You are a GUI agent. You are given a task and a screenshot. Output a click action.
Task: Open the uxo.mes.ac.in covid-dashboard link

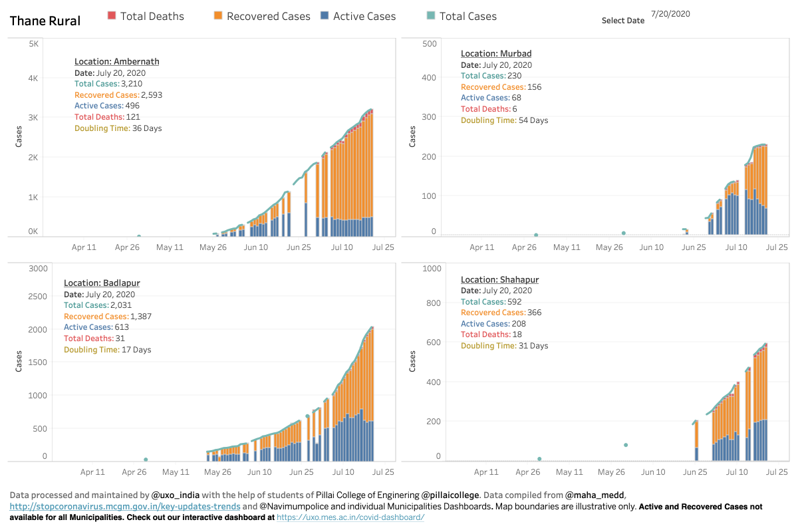(350, 517)
